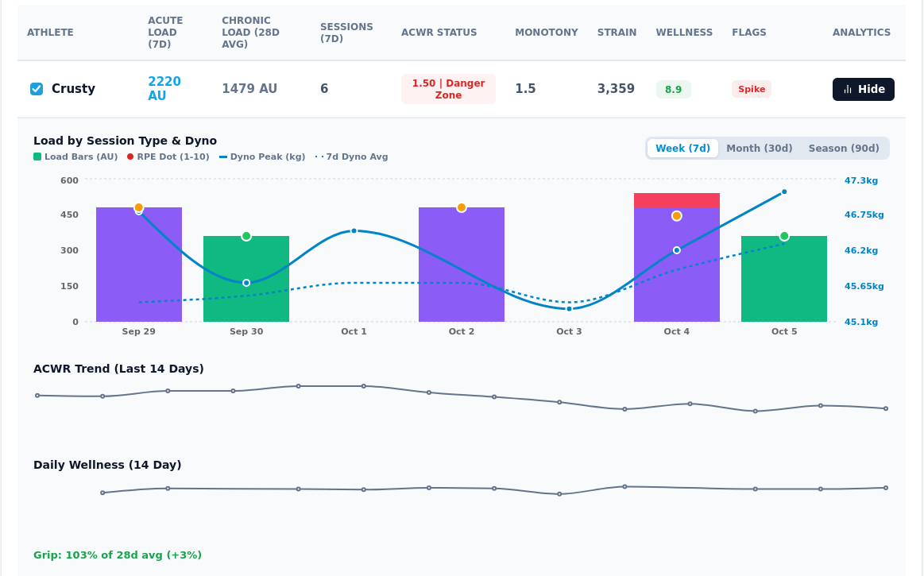Click the last point on ACWR Trend line
The image size is (924, 576).
[886, 408]
